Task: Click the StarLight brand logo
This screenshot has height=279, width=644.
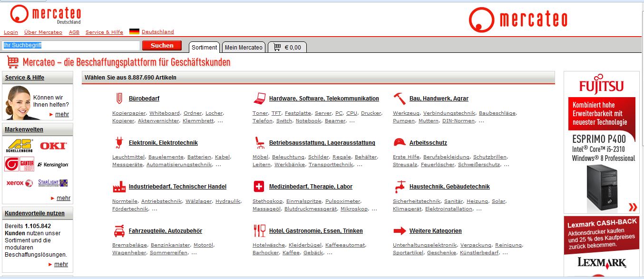Action: (x=53, y=183)
